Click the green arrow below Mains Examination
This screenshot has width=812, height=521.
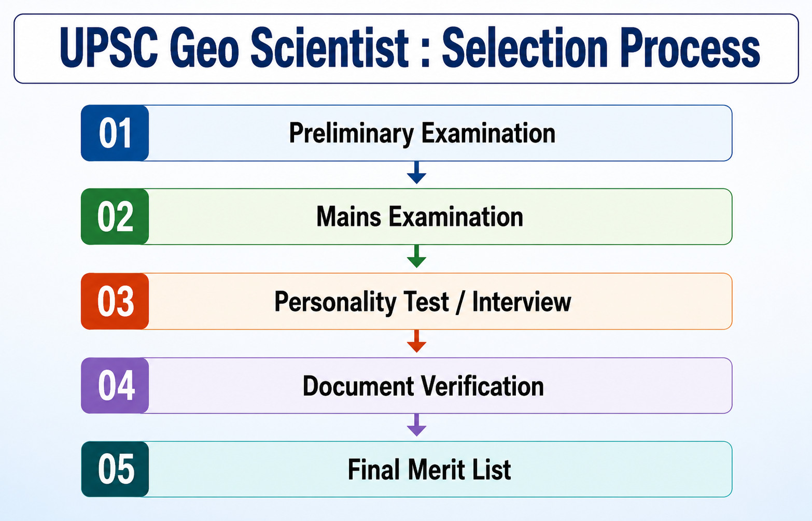(x=416, y=256)
